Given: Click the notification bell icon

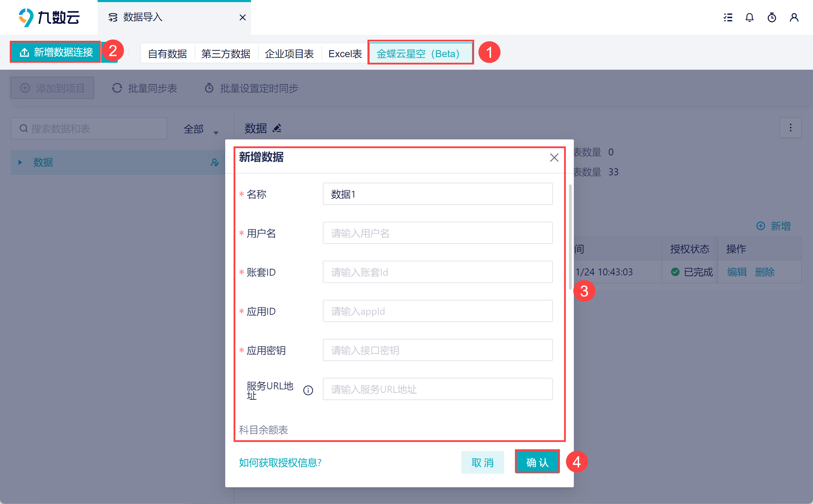Looking at the screenshot, I should coord(750,17).
